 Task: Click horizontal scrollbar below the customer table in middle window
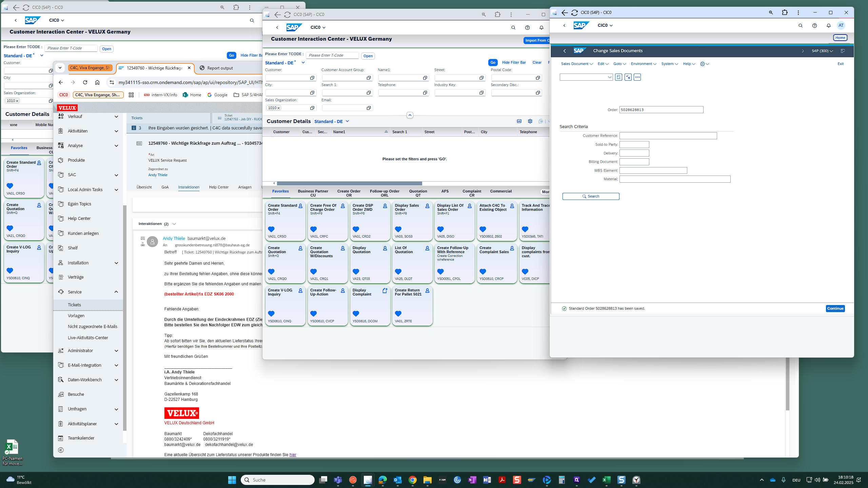tap(349, 183)
